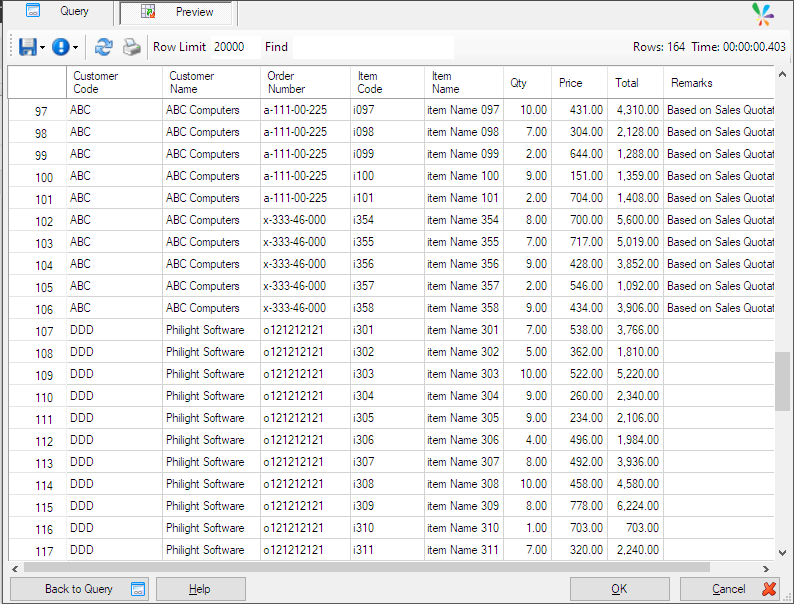Click price cell 644.00

[579, 154]
